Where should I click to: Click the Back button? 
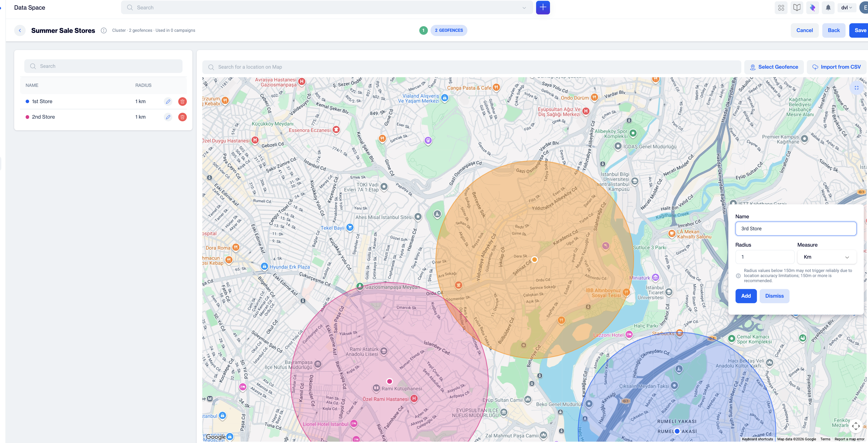(x=834, y=30)
